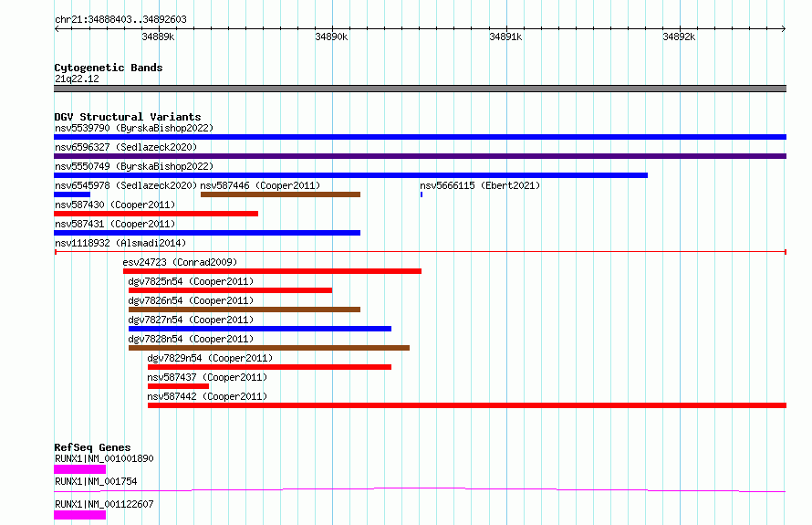Screen dimensions: 812x525
Task: Select the blue nsv587431 variant bar
Action: pyautogui.click(x=207, y=233)
